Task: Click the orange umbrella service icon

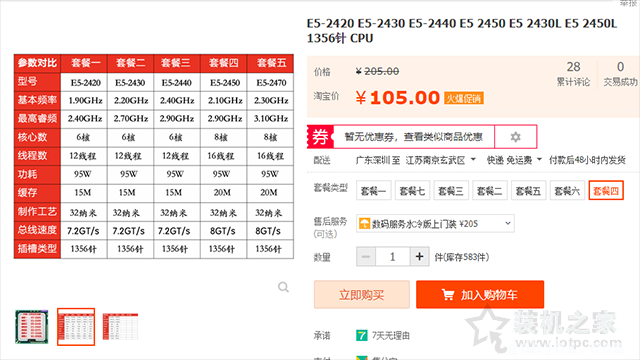Action: click(364, 223)
